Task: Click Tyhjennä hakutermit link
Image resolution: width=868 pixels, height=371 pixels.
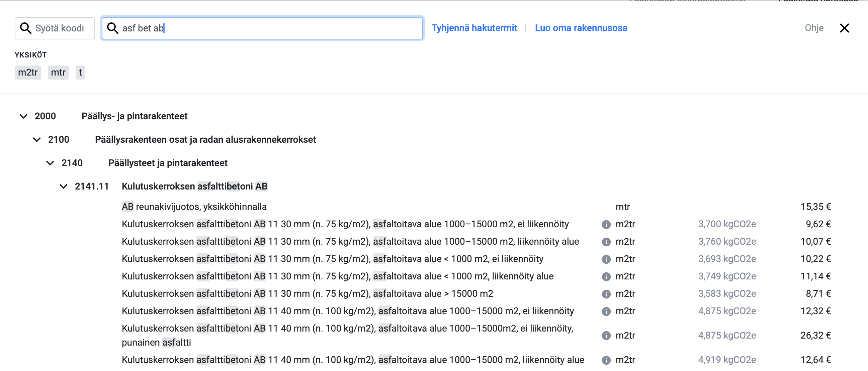Action: click(x=474, y=28)
